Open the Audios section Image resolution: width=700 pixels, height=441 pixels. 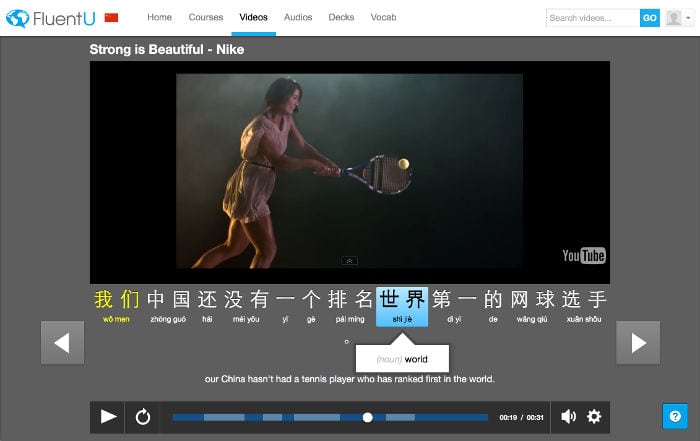(298, 17)
